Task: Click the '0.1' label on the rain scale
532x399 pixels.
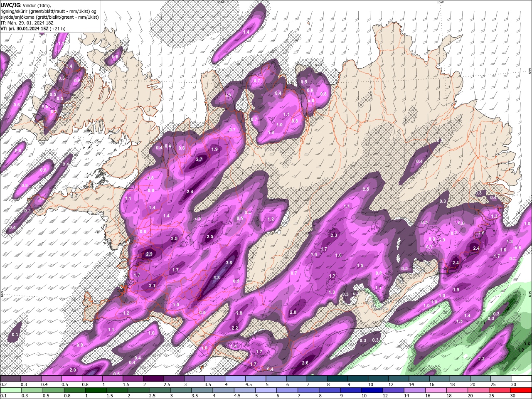Action: pyautogui.click(x=3, y=396)
